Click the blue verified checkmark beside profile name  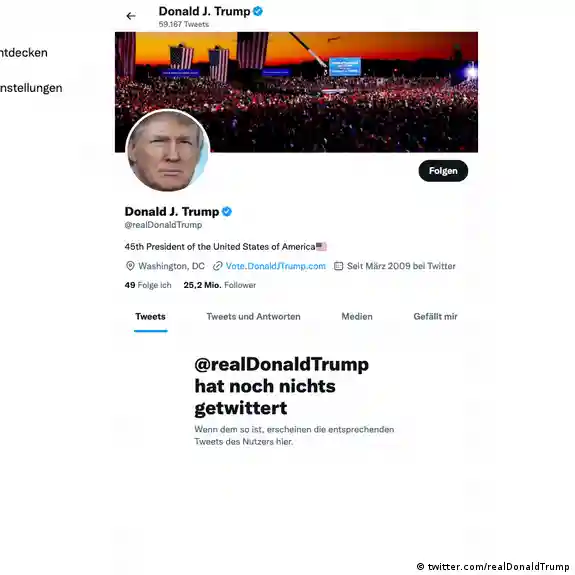tap(227, 212)
